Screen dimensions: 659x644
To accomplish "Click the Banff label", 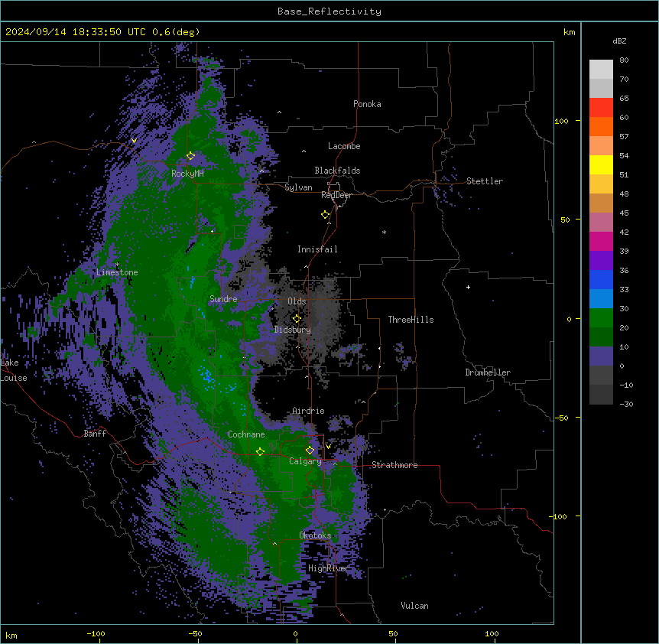I will (95, 434).
